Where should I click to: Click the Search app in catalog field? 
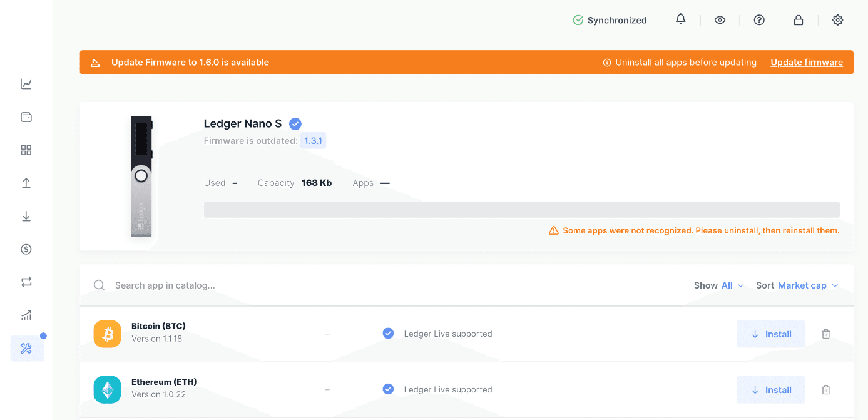coord(250,285)
